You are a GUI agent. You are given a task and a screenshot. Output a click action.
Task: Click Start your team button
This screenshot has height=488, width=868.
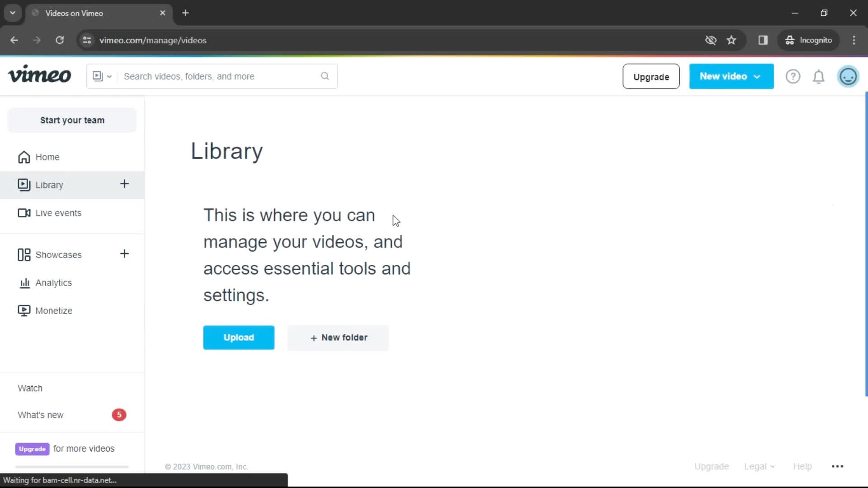coord(72,120)
